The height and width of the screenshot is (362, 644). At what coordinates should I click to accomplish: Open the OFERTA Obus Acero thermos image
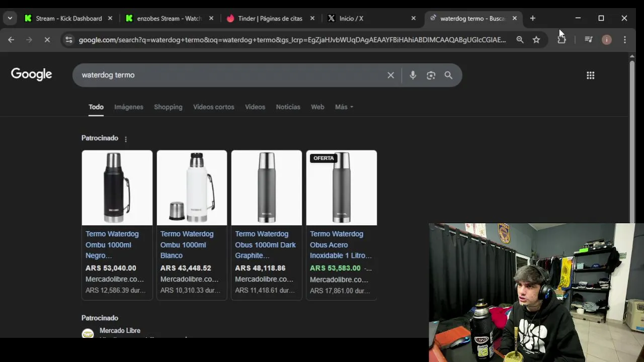[342, 188]
